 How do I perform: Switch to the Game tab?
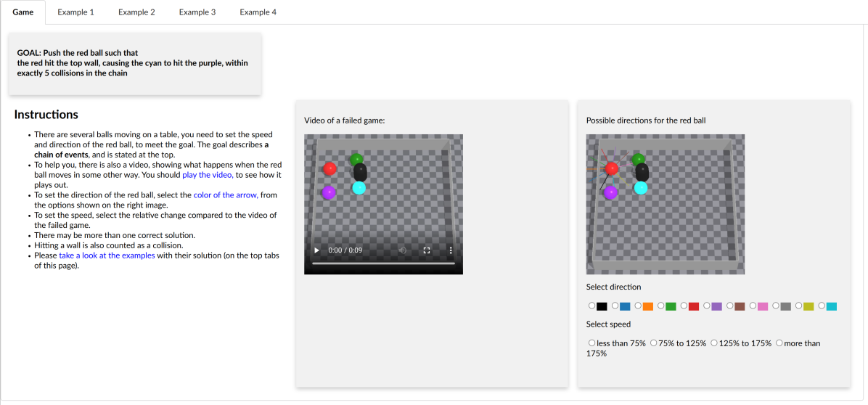(x=23, y=12)
